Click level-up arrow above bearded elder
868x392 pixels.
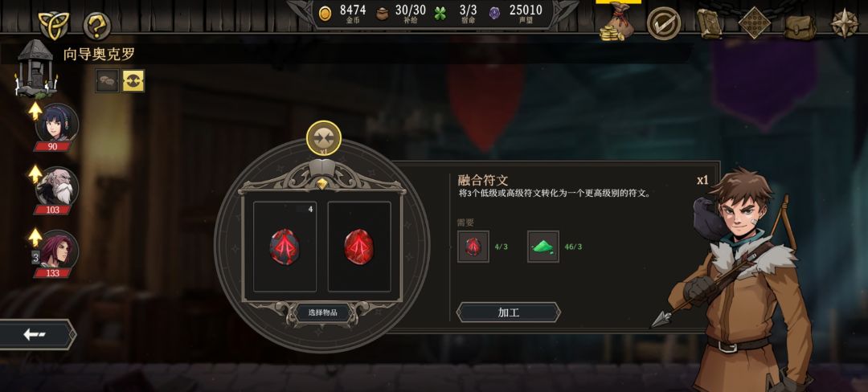click(x=35, y=174)
